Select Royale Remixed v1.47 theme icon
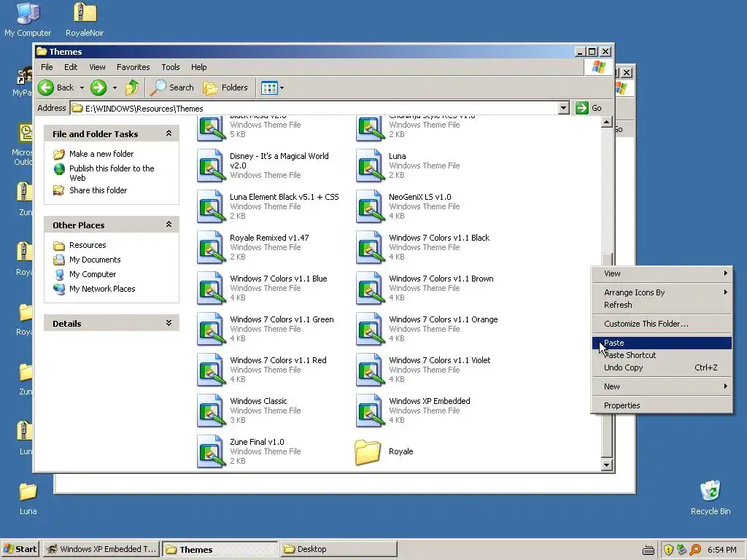The width and height of the screenshot is (747, 560). [211, 248]
